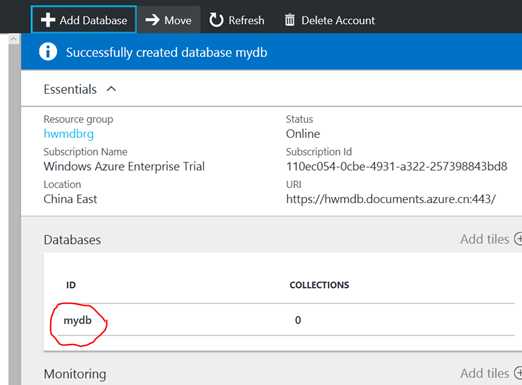The image size is (522, 385).
Task: Click the info icon in the notification banner
Action: click(48, 52)
